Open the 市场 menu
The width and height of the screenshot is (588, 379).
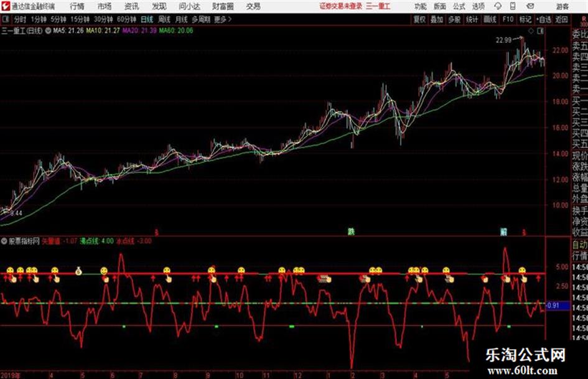pos(105,6)
